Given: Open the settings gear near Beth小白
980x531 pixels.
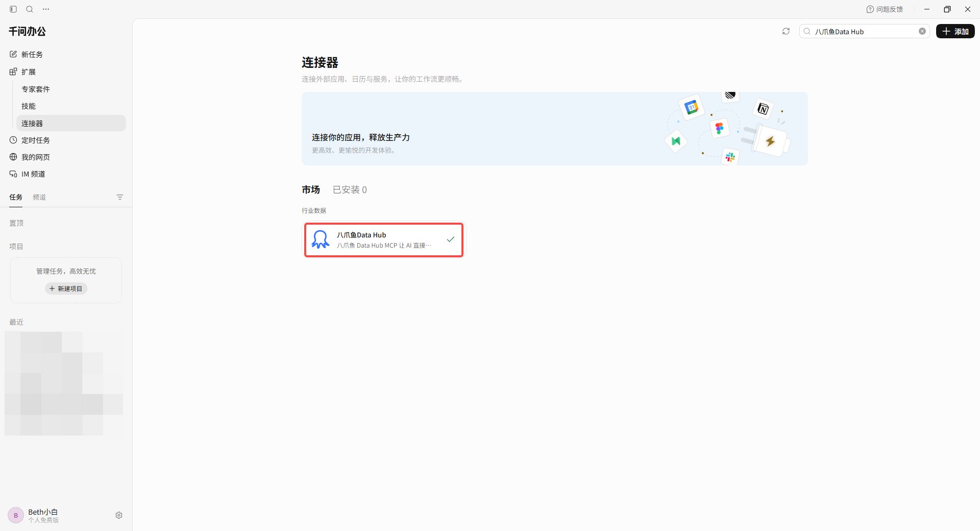Looking at the screenshot, I should 119,515.
